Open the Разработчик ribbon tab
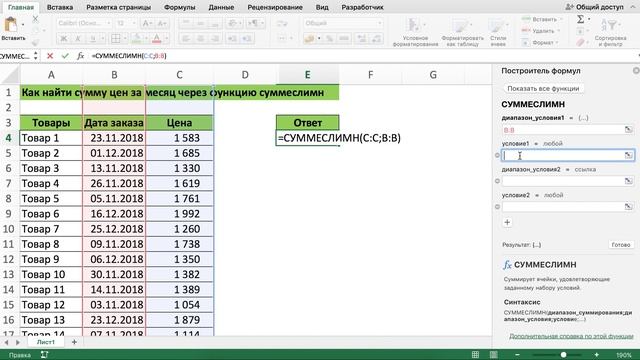Viewport: 640px width, 360px height. (362, 7)
